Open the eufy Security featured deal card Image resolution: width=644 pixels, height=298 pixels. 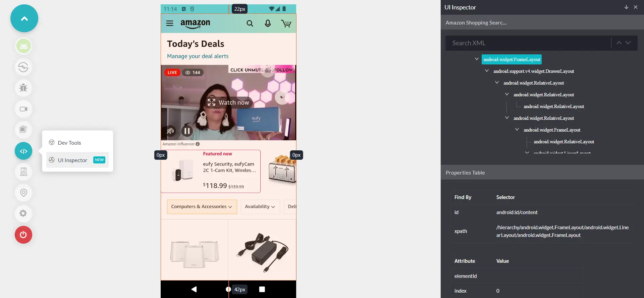coord(211,171)
